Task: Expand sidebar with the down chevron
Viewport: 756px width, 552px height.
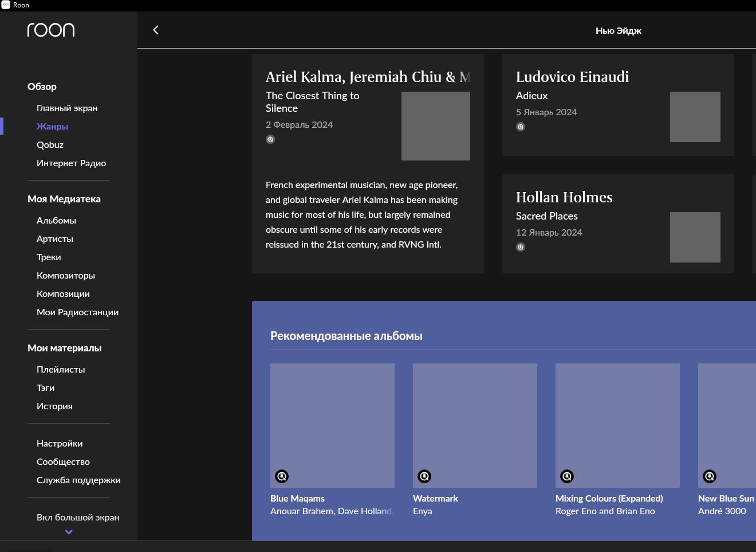Action: coord(69,532)
